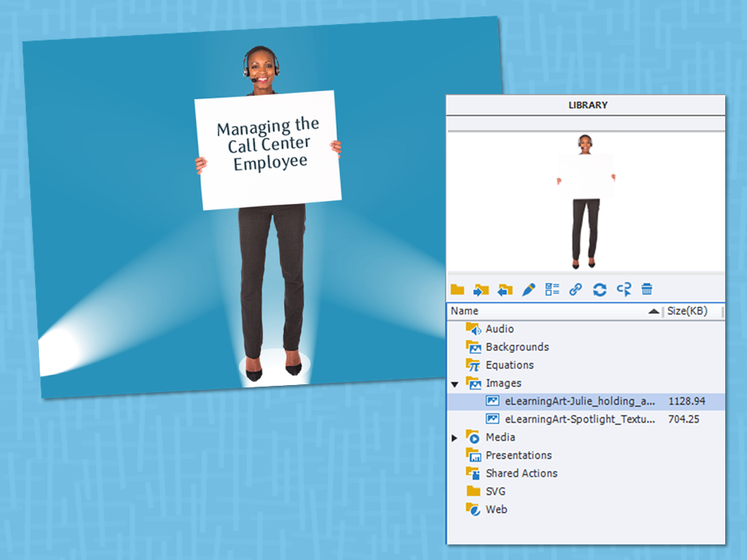The width and height of the screenshot is (747, 560).
Task: Select the Shared Actions folder
Action: click(585, 474)
